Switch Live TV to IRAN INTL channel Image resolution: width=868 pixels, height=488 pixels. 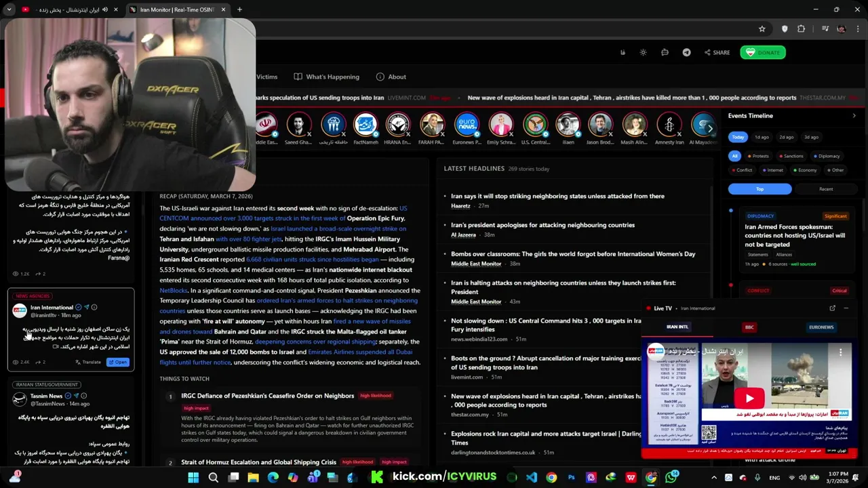pyautogui.click(x=677, y=327)
